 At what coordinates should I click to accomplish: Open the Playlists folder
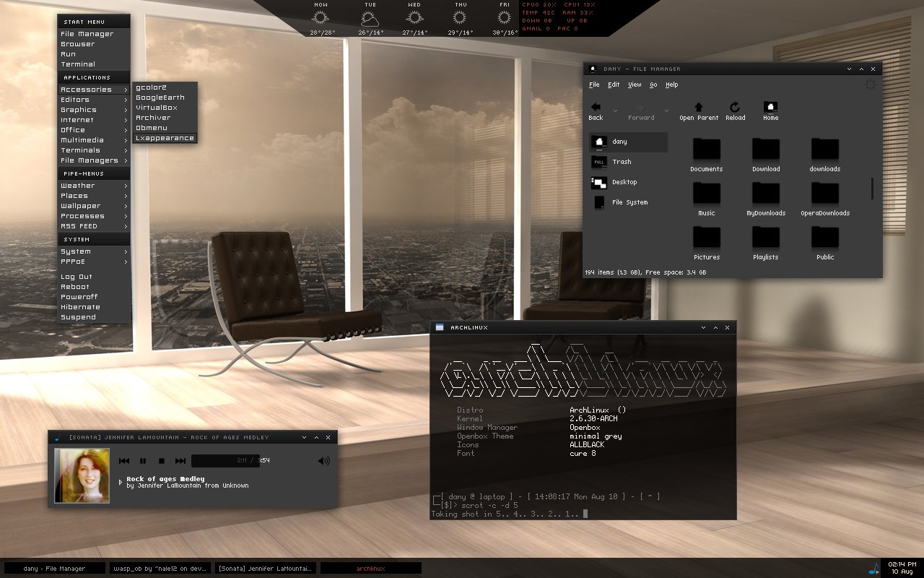(x=766, y=243)
